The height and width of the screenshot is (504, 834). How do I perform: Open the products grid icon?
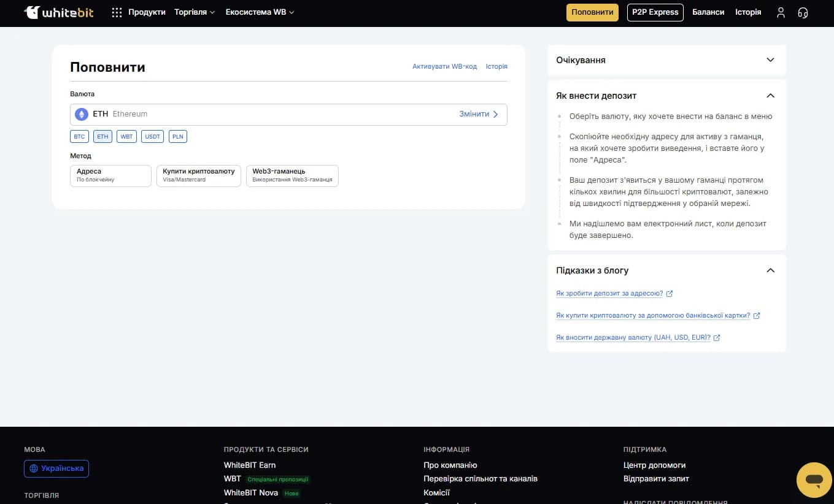[x=117, y=12]
